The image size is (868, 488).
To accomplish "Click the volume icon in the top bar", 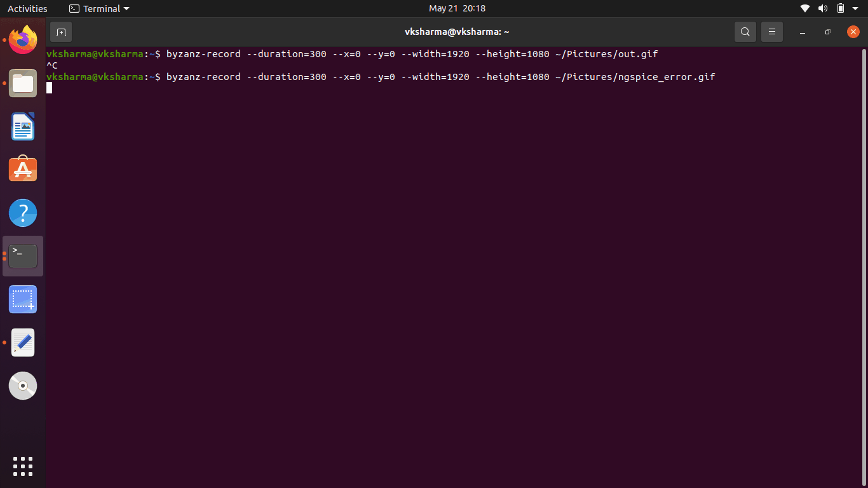I will [x=822, y=8].
